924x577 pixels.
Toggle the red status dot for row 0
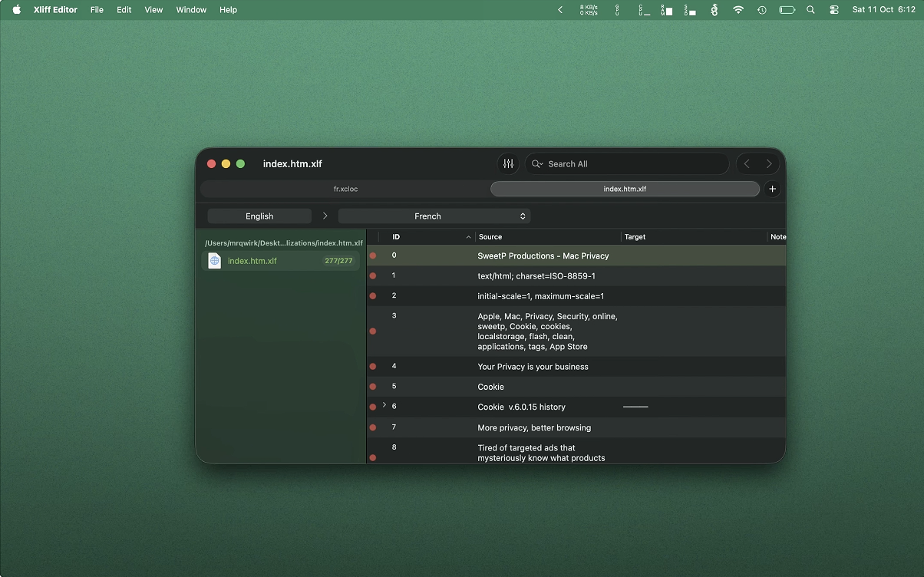tap(373, 256)
